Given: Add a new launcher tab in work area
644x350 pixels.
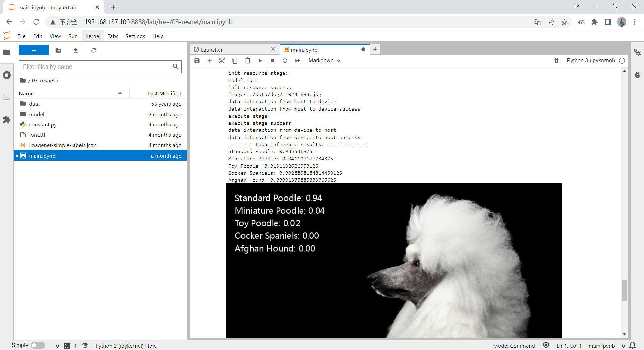Looking at the screenshot, I should [375, 49].
